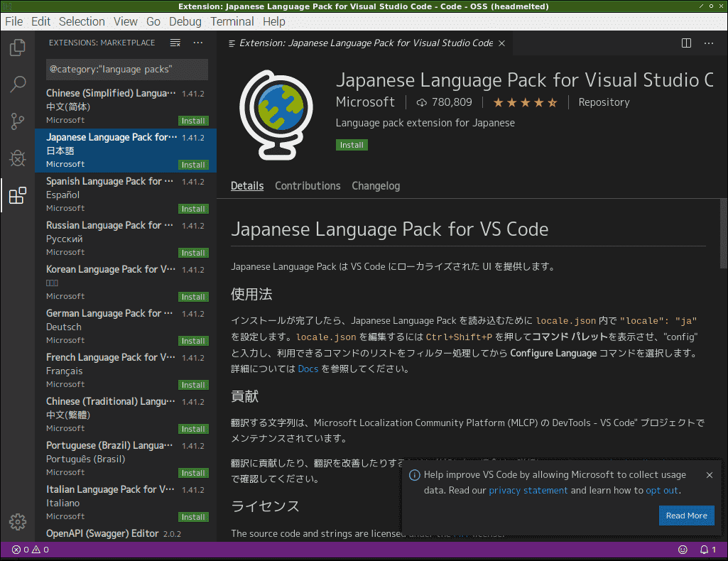
Task: Open the Edit menu
Action: click(x=41, y=22)
